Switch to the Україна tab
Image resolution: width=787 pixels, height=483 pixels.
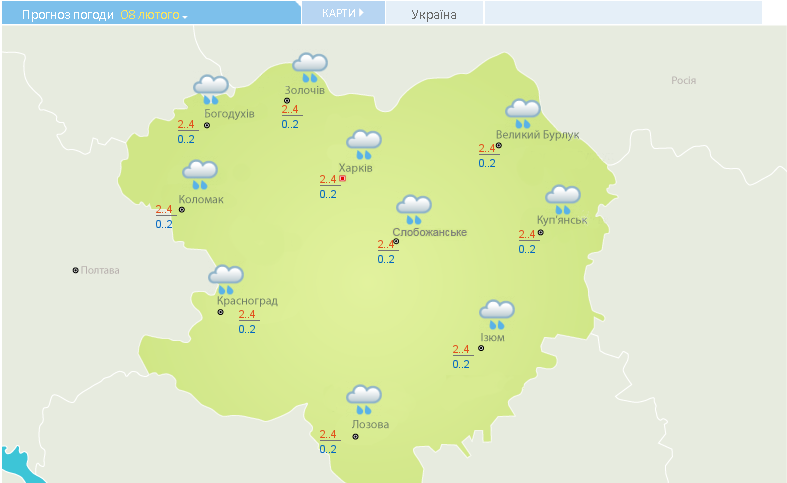434,15
